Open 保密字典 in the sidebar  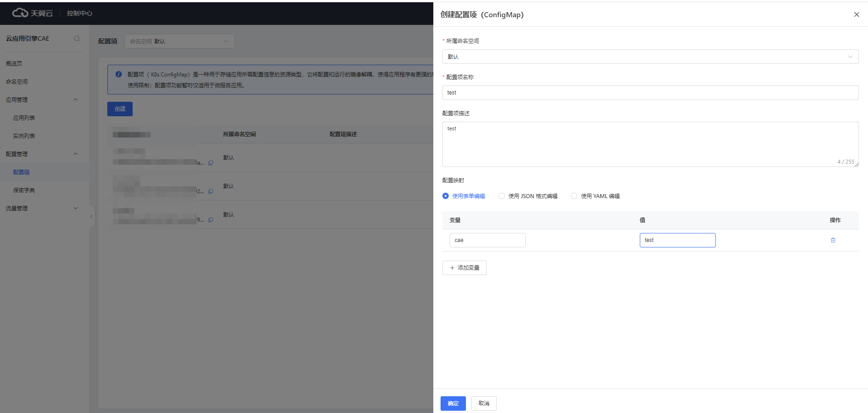pos(24,190)
